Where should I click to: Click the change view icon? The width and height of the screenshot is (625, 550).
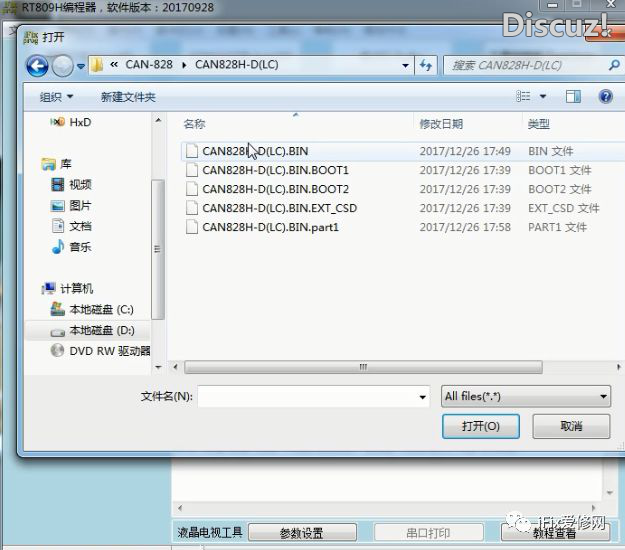(523, 96)
